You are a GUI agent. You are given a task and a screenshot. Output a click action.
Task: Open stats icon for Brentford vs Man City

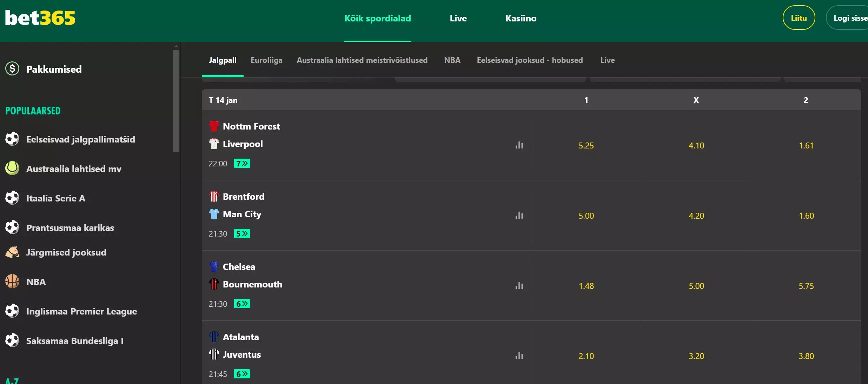[519, 216]
